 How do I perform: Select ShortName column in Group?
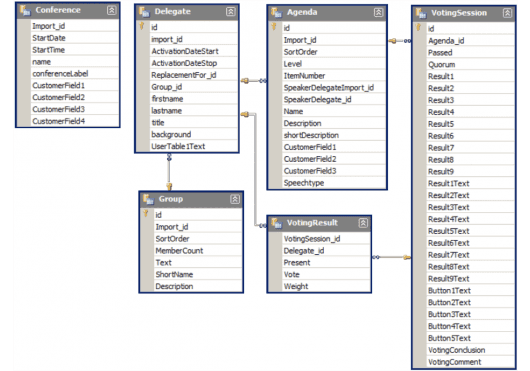(x=198, y=274)
